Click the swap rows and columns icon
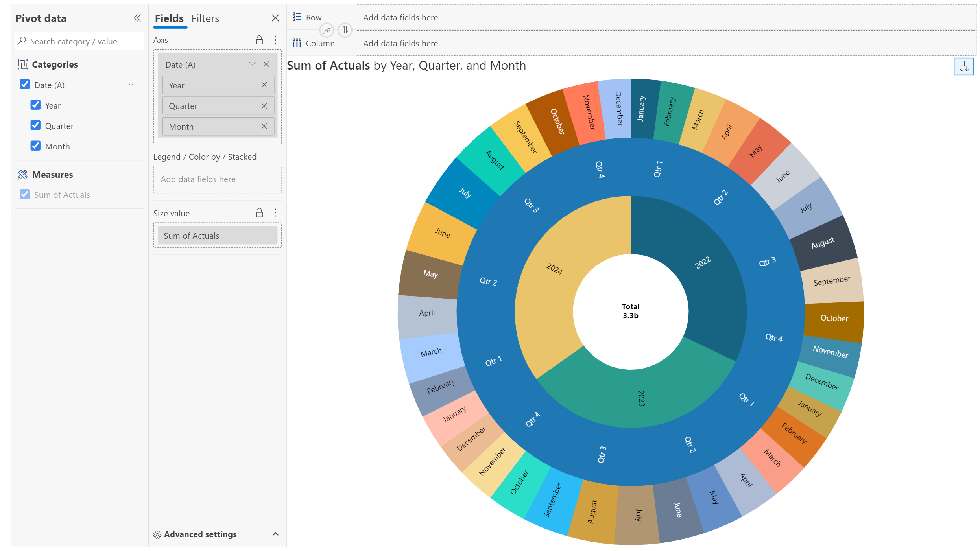 pos(345,29)
